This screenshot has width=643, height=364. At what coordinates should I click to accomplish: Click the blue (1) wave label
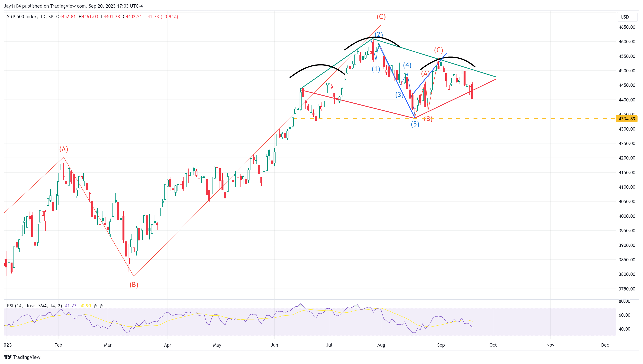(376, 69)
